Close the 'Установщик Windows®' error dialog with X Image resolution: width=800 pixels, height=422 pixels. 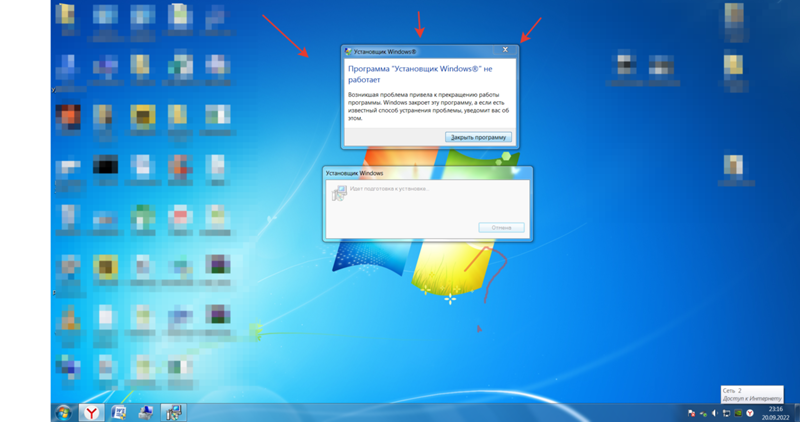point(505,49)
